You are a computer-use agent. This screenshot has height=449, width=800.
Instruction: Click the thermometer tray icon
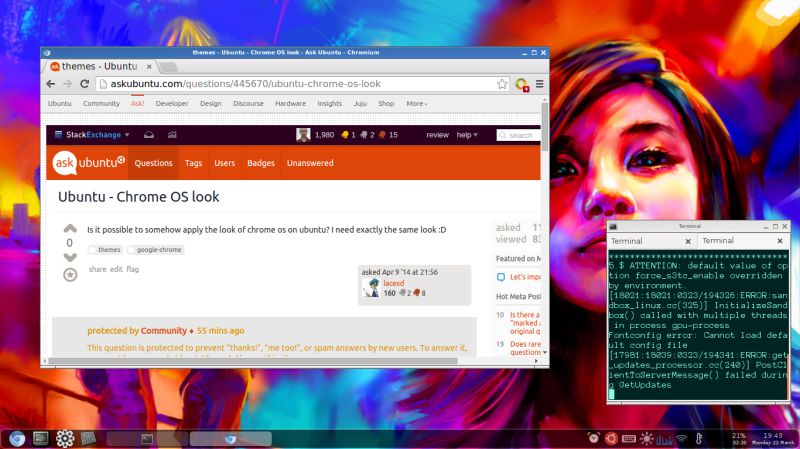[x=699, y=438]
